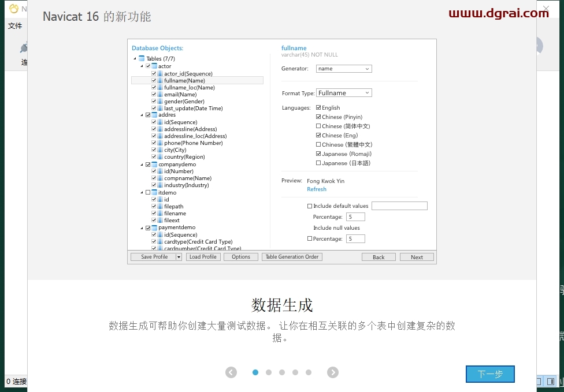Close the Navicat 16 new features dialog
This screenshot has height=392, width=564.
546,8
